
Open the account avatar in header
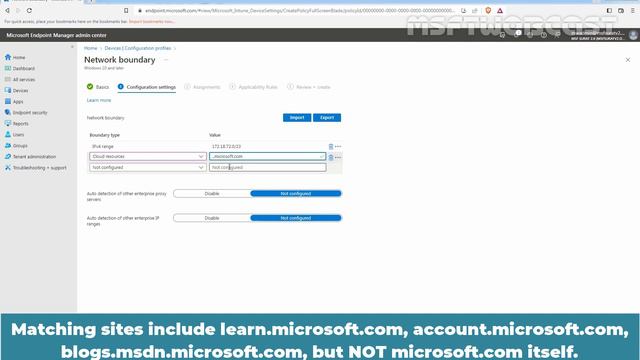[x=633, y=35]
